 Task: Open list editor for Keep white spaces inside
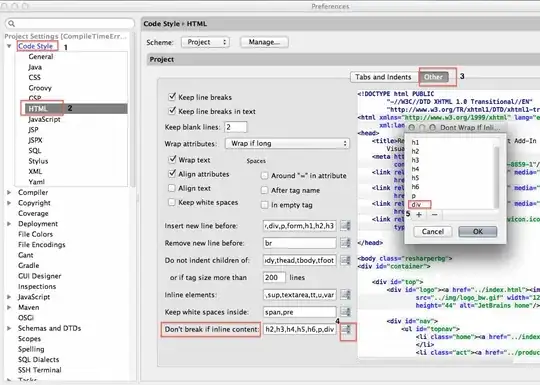tap(345, 312)
